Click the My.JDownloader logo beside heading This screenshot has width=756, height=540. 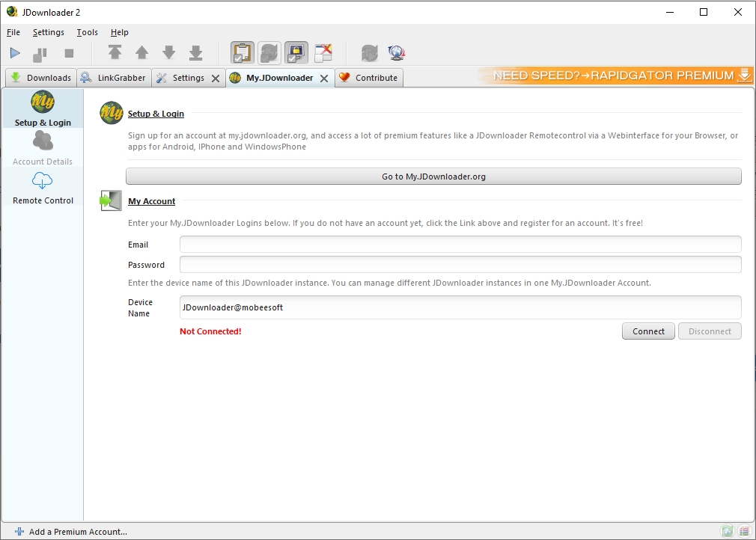(112, 113)
